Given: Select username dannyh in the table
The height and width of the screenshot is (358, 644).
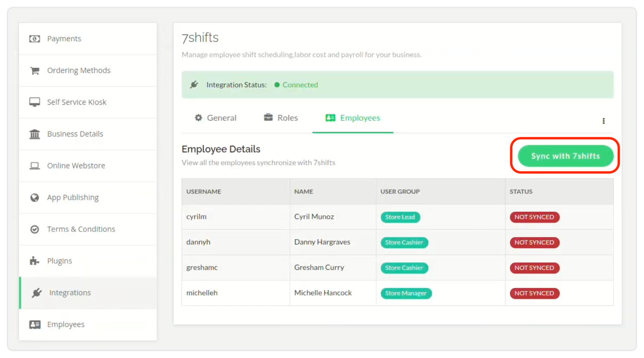Looking at the screenshot, I should (198, 242).
